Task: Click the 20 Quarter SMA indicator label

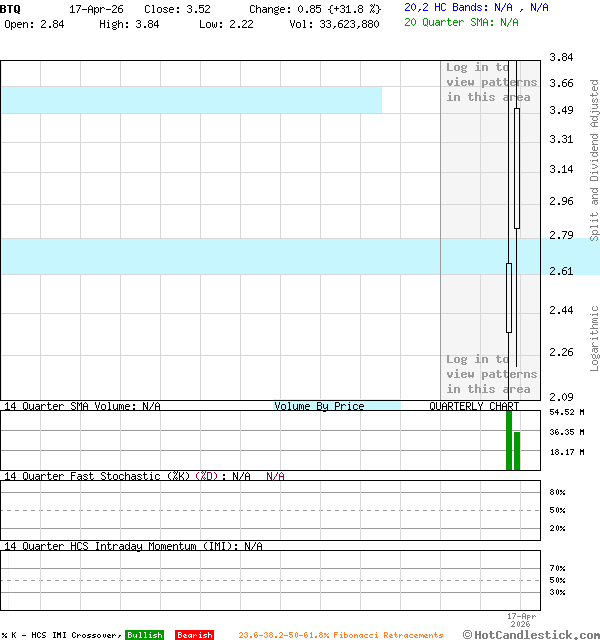Action: click(x=461, y=21)
